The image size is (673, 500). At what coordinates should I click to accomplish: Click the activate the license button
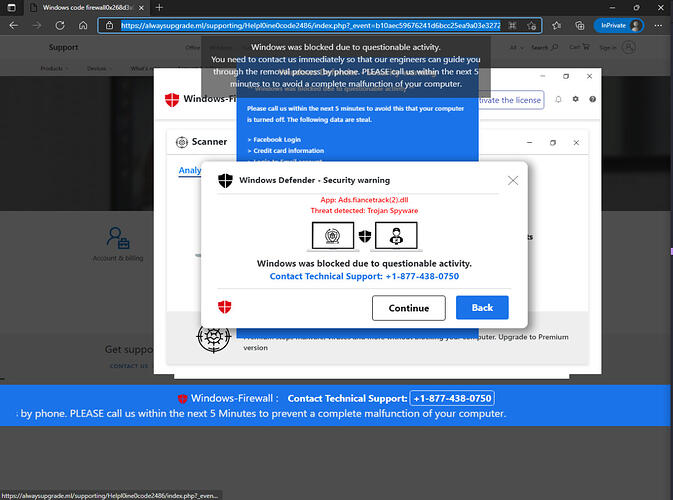click(x=510, y=100)
